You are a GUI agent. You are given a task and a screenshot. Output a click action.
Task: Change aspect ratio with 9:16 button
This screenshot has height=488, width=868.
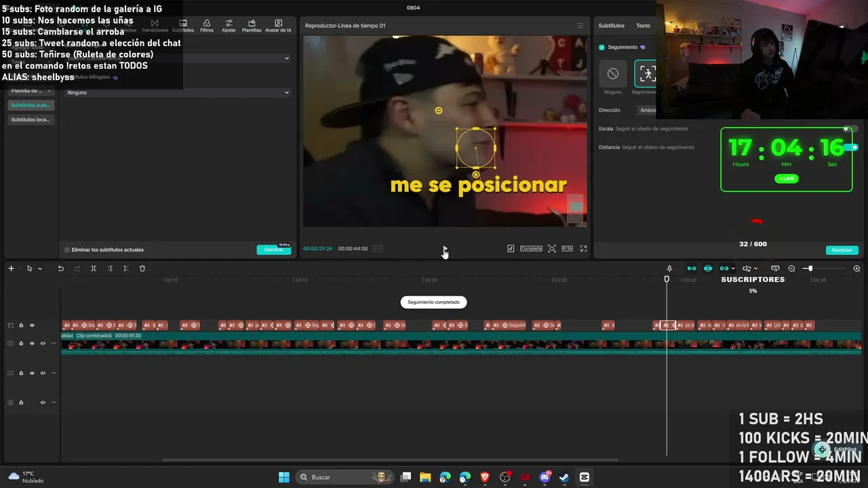coord(567,249)
